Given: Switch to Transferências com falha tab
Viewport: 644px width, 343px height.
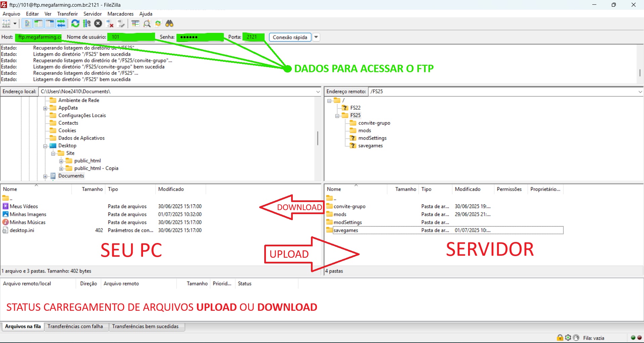Looking at the screenshot, I should click(75, 326).
